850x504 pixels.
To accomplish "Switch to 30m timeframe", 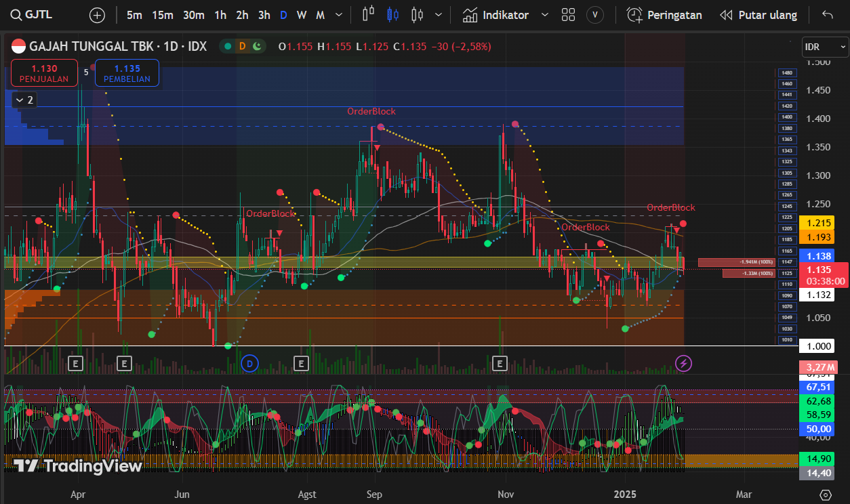I will click(x=194, y=15).
